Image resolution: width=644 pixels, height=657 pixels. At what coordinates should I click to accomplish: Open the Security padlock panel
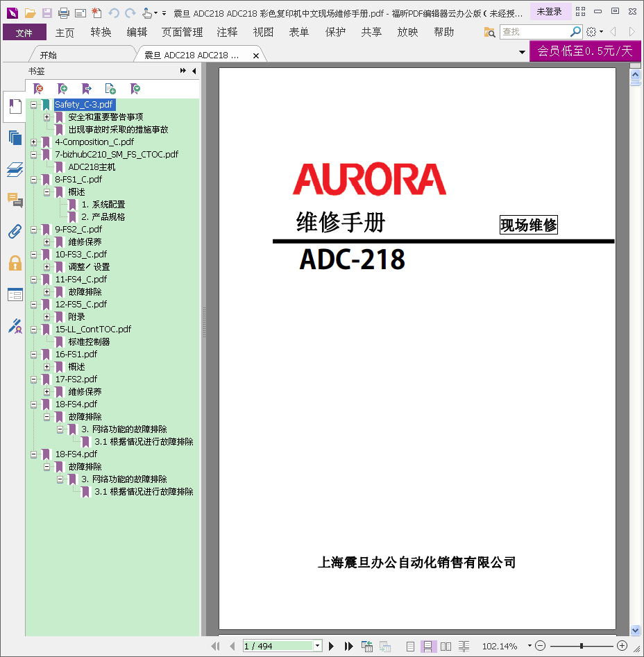[15, 263]
